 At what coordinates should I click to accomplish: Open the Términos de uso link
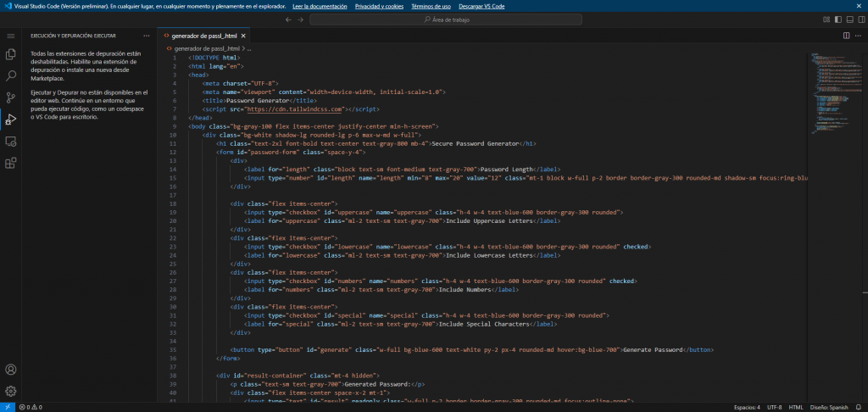coord(431,6)
